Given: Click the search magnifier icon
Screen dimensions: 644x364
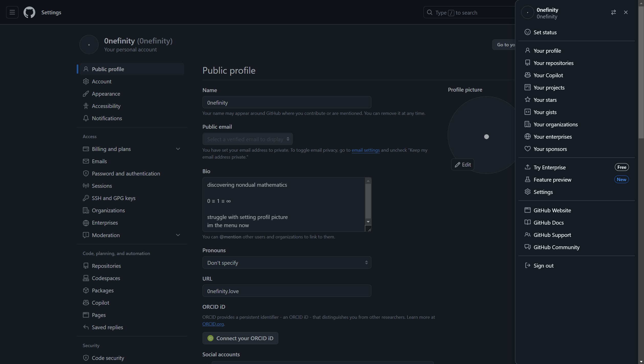Looking at the screenshot, I should [x=430, y=12].
